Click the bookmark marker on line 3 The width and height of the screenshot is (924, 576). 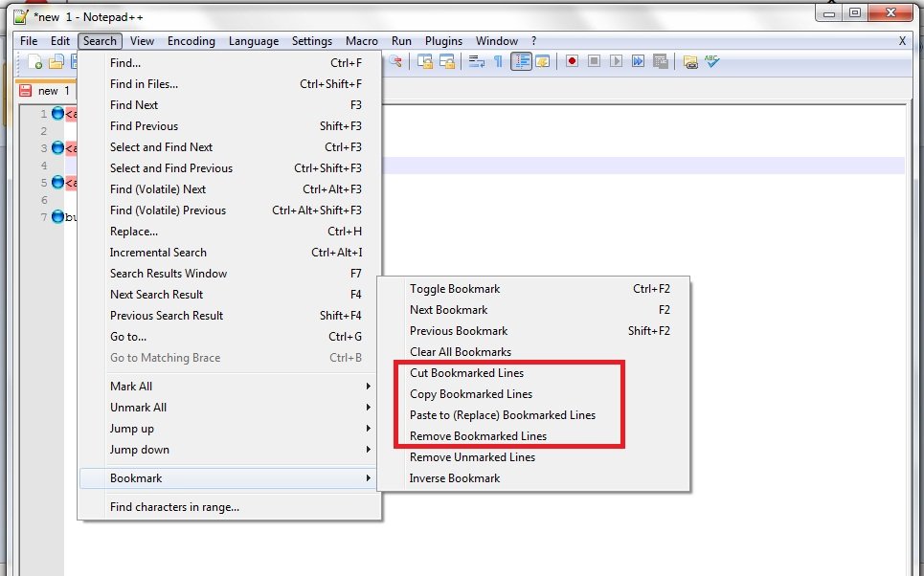click(57, 147)
